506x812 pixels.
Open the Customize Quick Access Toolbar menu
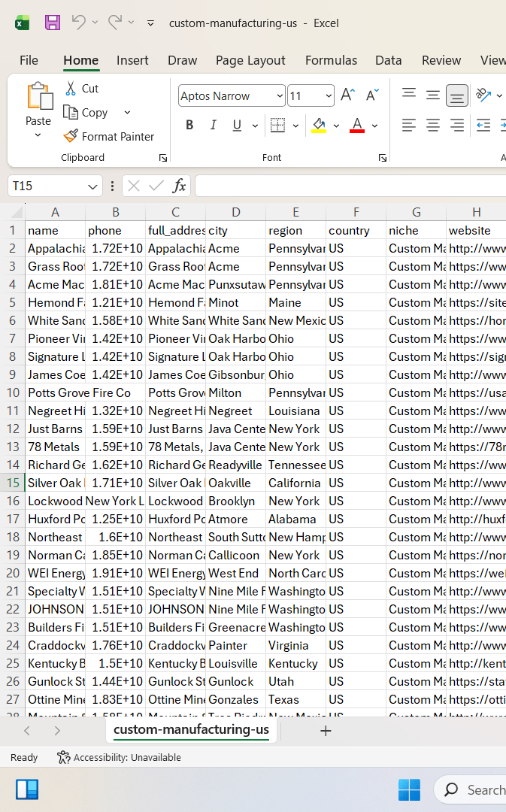(x=150, y=23)
